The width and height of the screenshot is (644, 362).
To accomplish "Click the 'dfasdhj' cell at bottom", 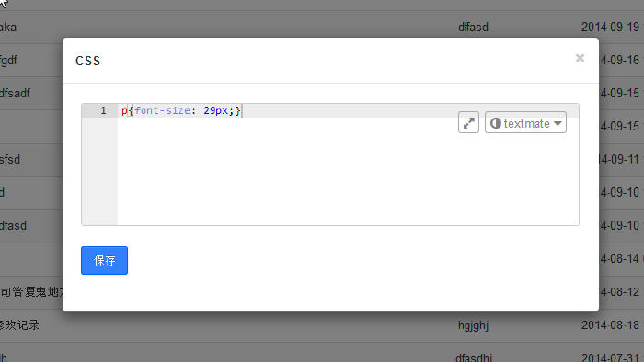I will pos(474,357).
